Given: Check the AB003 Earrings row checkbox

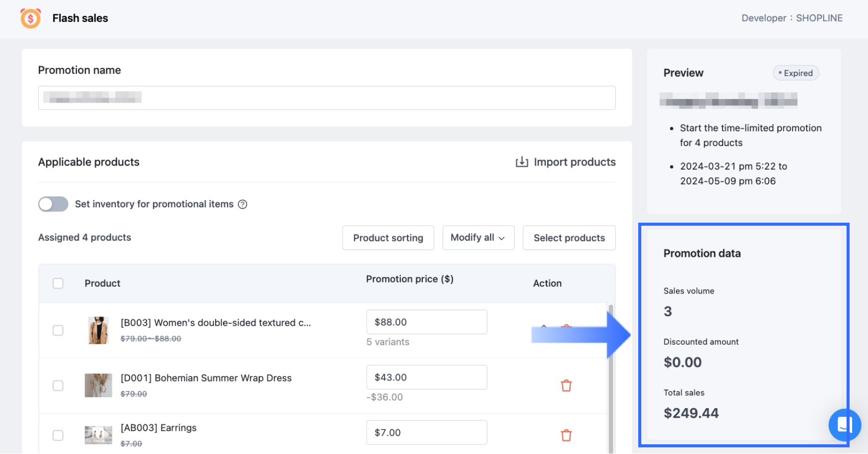Looking at the screenshot, I should point(58,435).
